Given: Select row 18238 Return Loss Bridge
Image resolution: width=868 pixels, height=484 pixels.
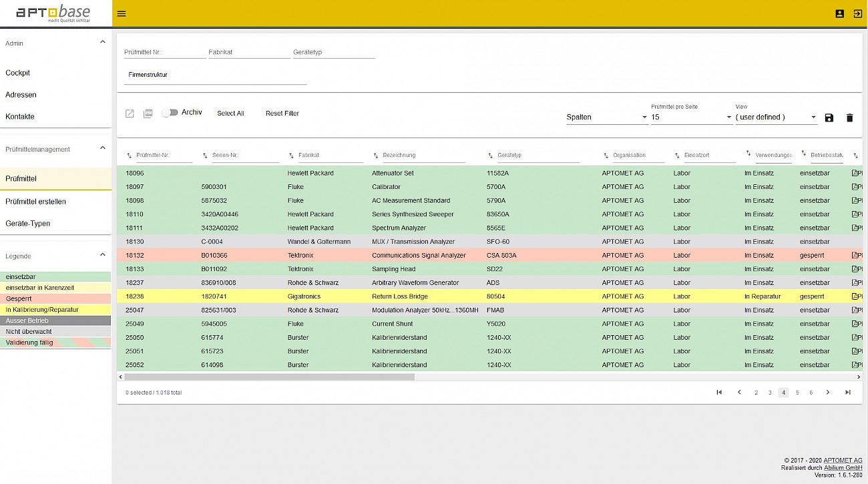Looking at the screenshot, I should (489, 296).
